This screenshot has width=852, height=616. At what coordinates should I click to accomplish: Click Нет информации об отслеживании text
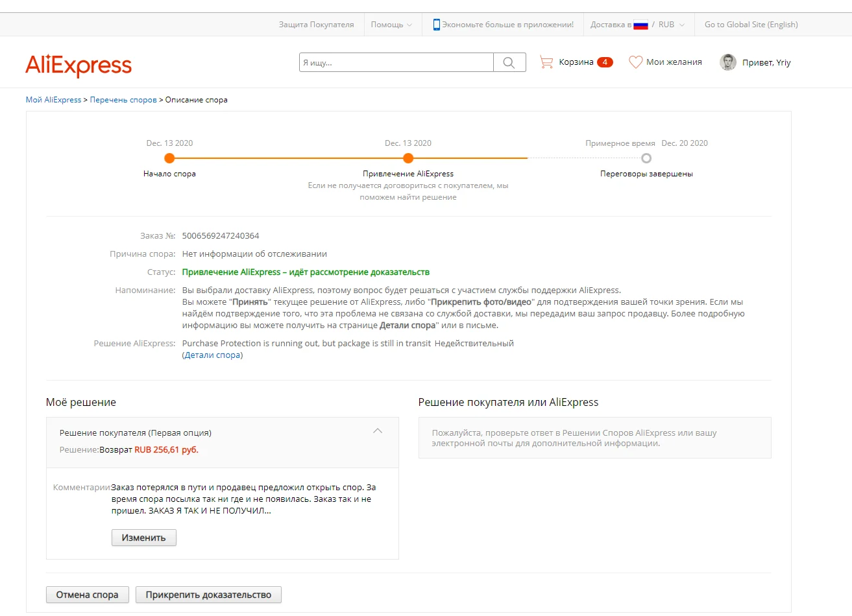pos(254,254)
